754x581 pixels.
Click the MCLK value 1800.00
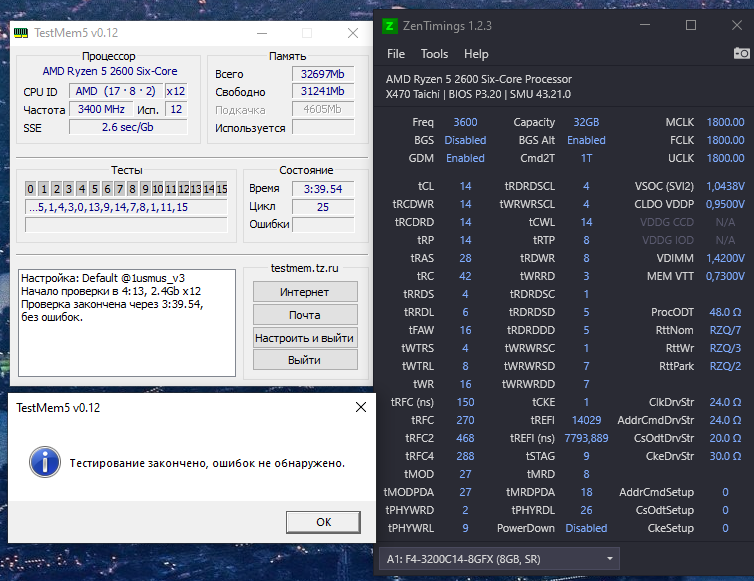(725, 122)
